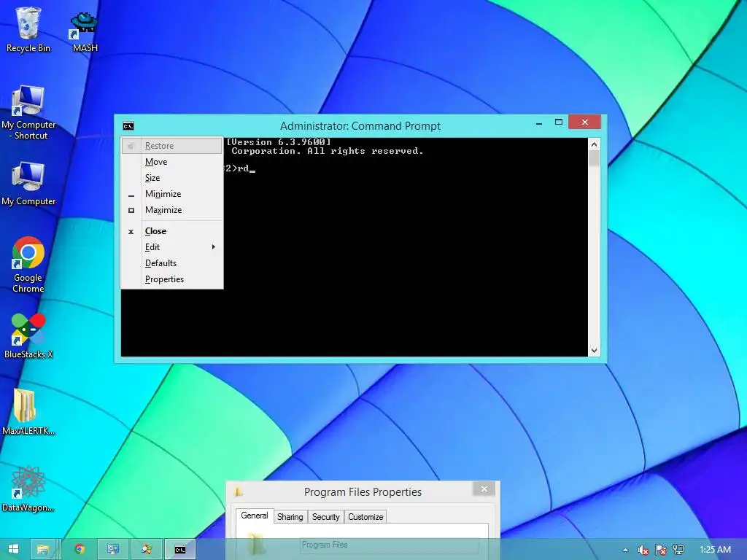Close the Command Prompt window
747x560 pixels.
click(x=585, y=122)
